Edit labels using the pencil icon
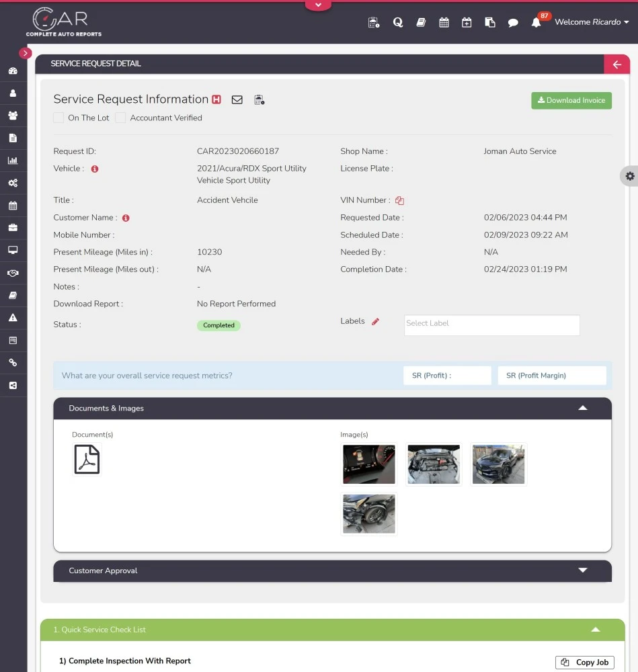Viewport: 638px width, 672px height. coord(375,321)
